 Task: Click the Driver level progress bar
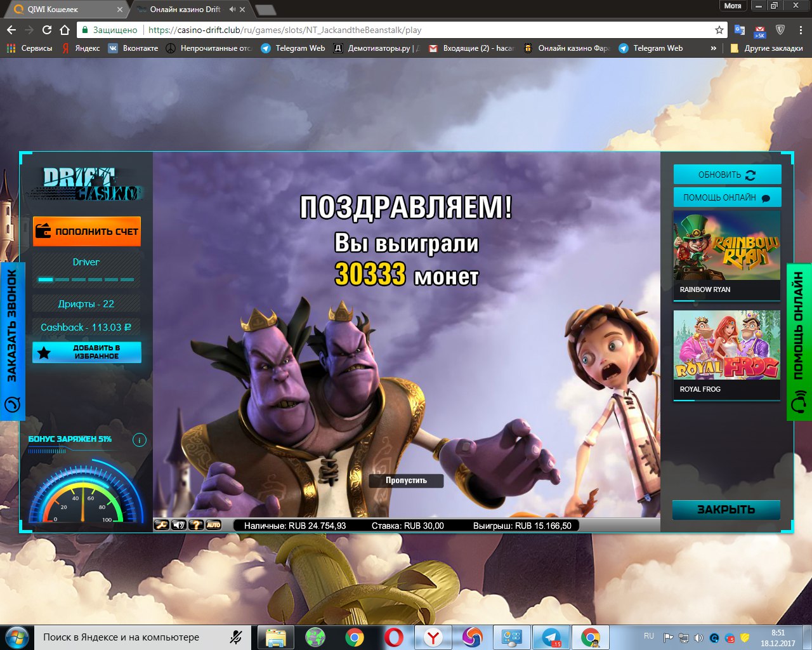(86, 279)
